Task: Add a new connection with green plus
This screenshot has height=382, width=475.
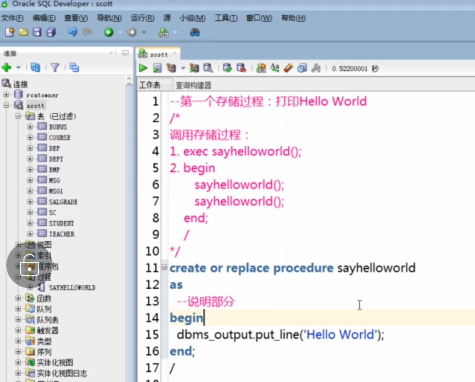Action: (x=6, y=68)
